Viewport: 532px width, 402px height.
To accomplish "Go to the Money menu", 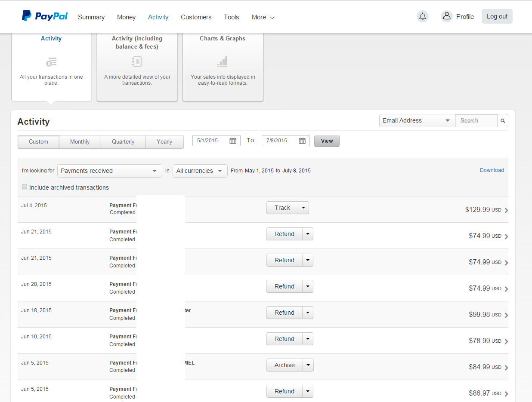I will (x=126, y=17).
